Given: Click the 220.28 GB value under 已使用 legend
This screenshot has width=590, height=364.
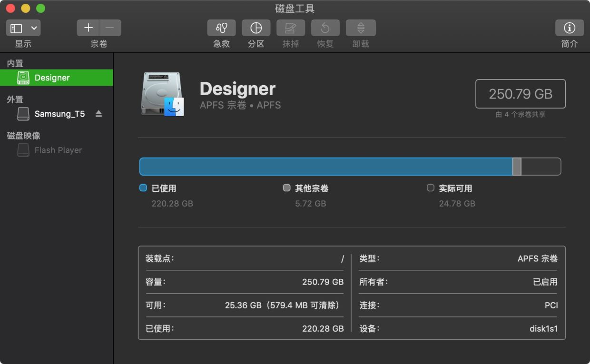Looking at the screenshot, I should pyautogui.click(x=172, y=204).
